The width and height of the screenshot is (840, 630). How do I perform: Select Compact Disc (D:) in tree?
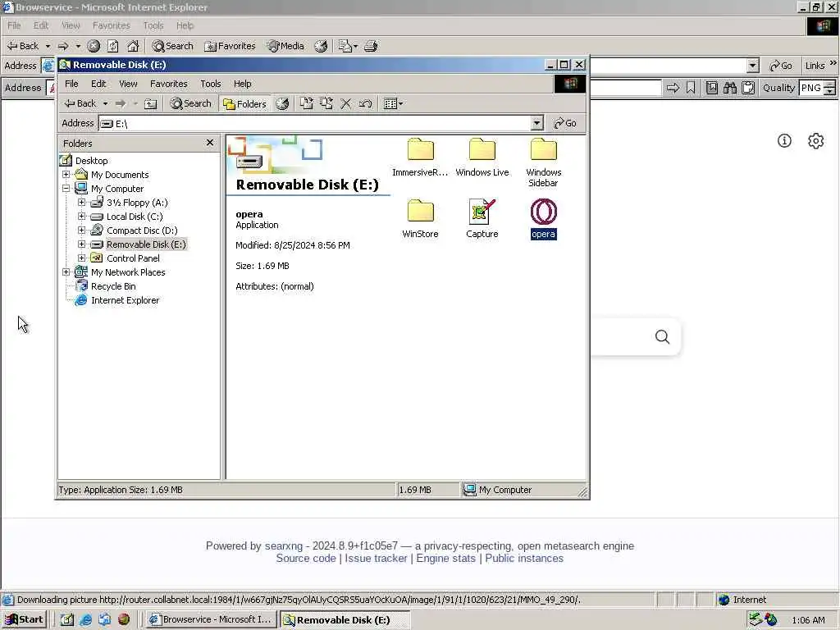coord(141,231)
